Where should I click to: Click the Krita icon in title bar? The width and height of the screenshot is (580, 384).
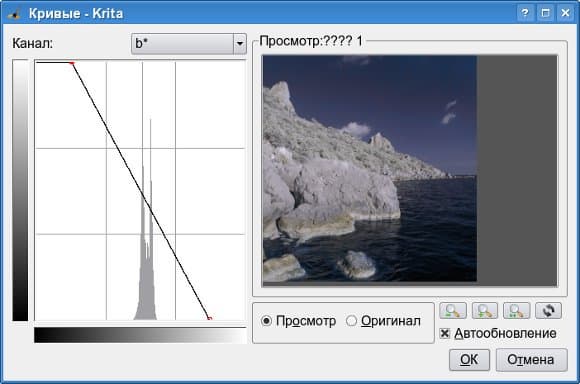14,14
